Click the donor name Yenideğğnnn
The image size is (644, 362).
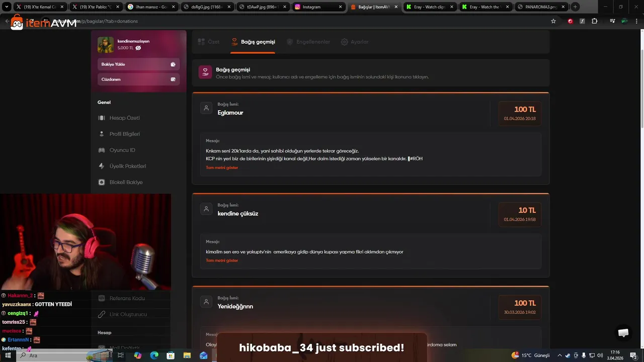click(x=235, y=306)
